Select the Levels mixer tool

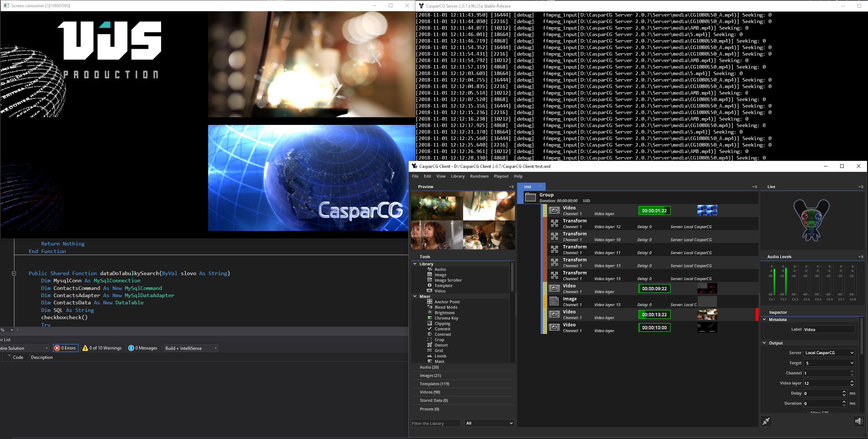(440, 356)
